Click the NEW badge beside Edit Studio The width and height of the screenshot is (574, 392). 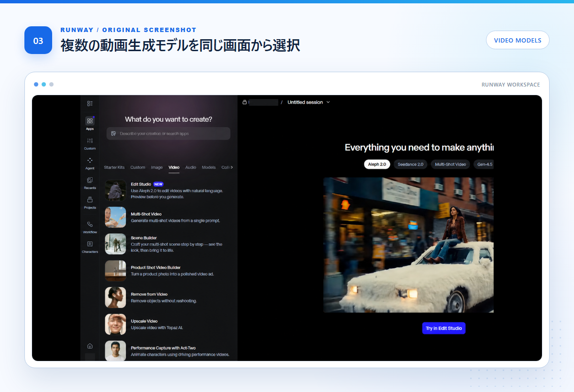click(x=158, y=184)
